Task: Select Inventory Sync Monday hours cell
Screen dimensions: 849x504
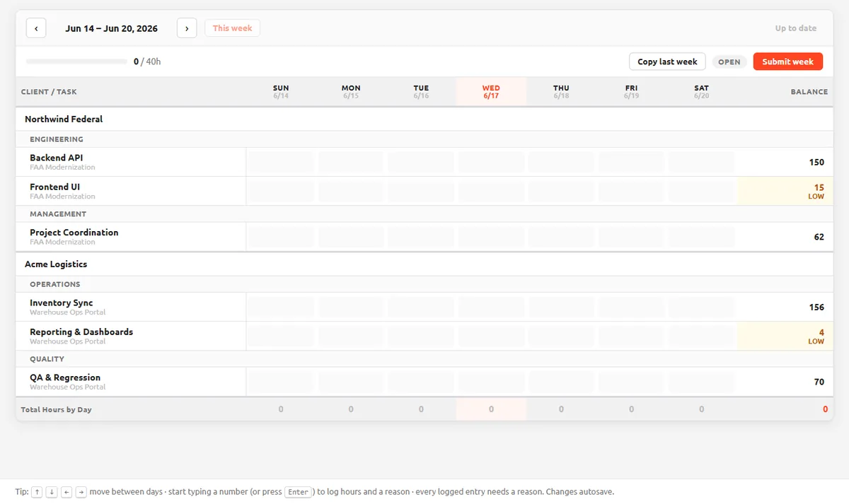Action: 351,307
